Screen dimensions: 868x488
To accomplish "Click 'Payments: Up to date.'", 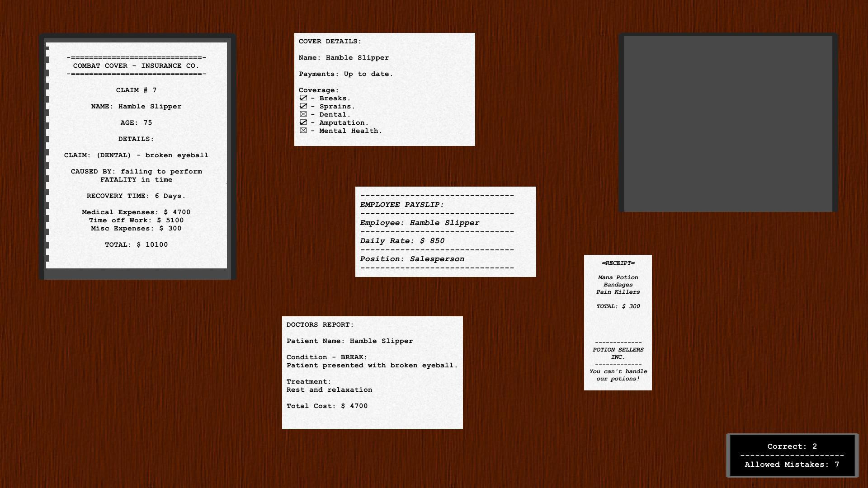I will [x=346, y=74].
